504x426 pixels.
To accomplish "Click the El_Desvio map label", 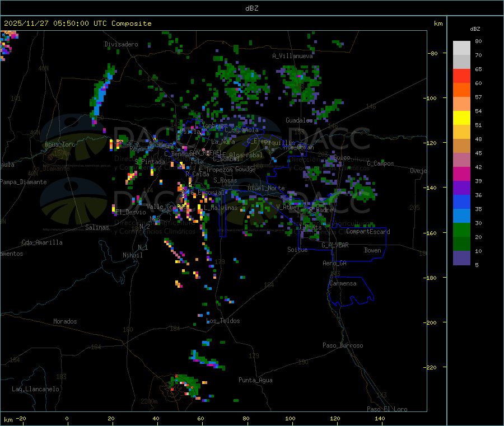I will click(131, 212).
